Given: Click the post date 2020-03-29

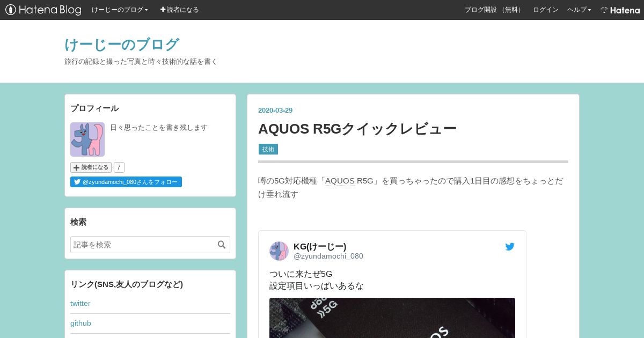Looking at the screenshot, I should 275,111.
